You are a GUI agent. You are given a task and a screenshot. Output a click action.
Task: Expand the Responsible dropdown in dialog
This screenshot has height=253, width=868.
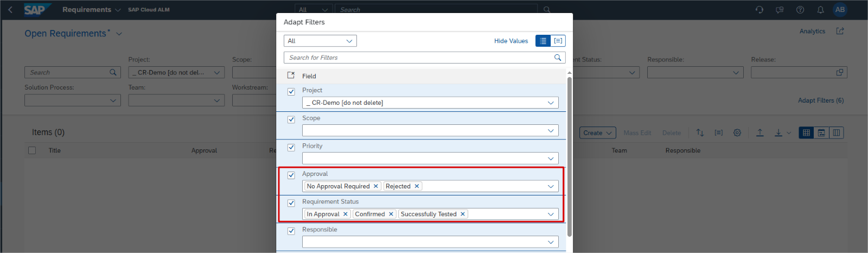click(x=551, y=242)
